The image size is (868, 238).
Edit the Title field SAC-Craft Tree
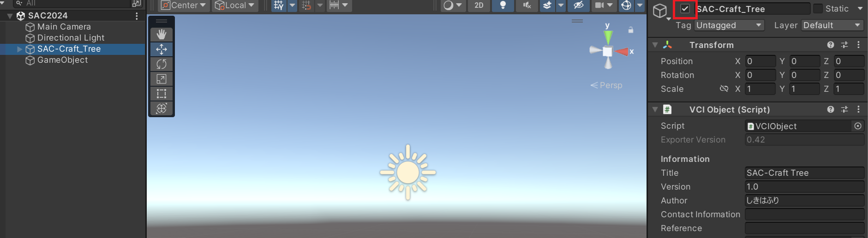coord(804,173)
